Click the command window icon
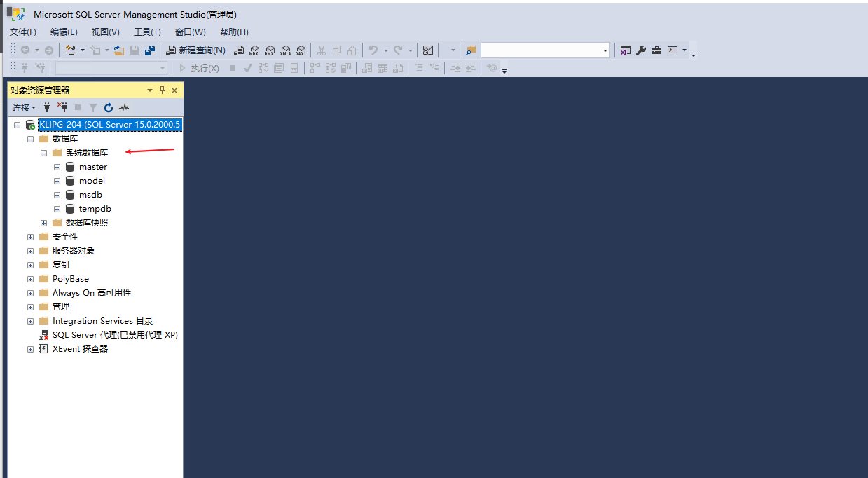This screenshot has height=478, width=868. coord(673,50)
